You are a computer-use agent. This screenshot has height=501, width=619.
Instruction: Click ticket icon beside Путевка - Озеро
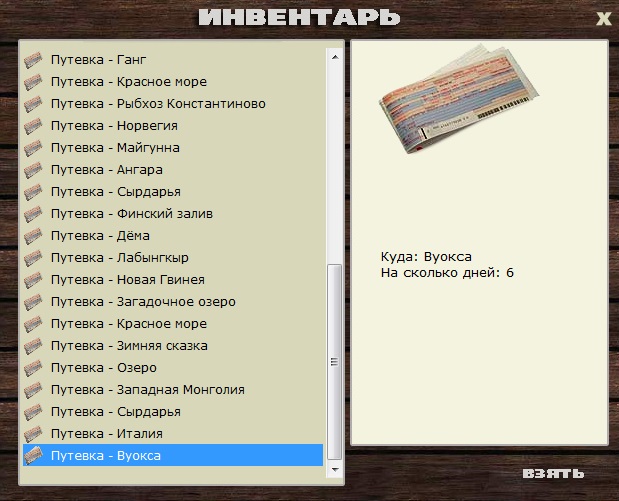tap(33, 368)
